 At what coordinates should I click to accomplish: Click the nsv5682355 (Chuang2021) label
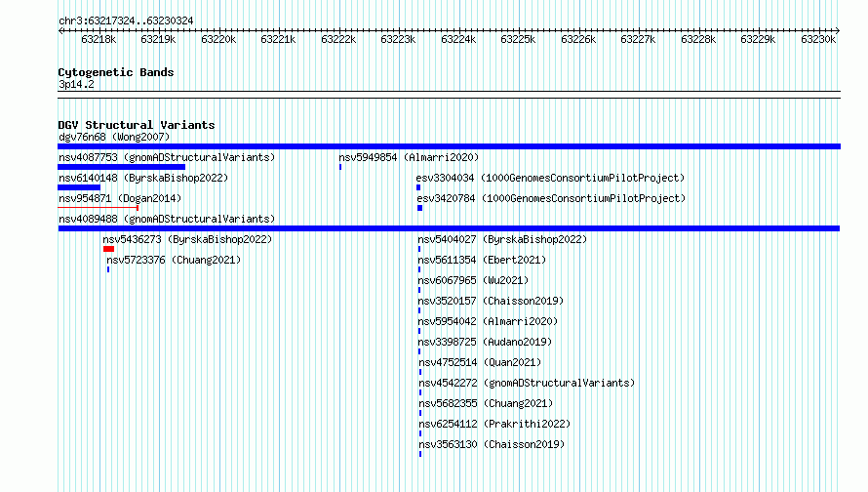(x=486, y=403)
